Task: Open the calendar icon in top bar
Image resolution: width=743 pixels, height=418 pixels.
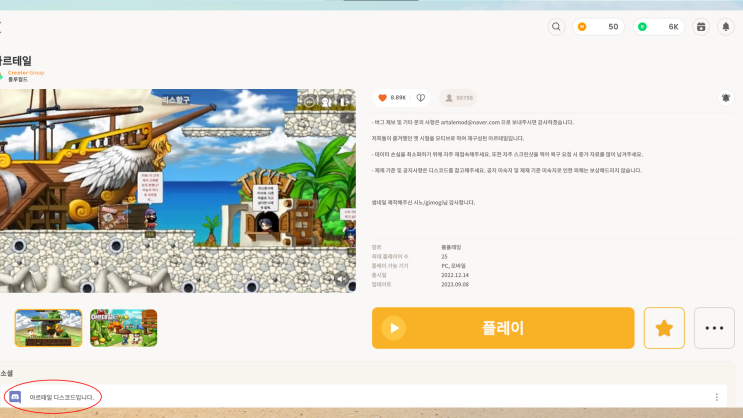Action: pyautogui.click(x=701, y=27)
